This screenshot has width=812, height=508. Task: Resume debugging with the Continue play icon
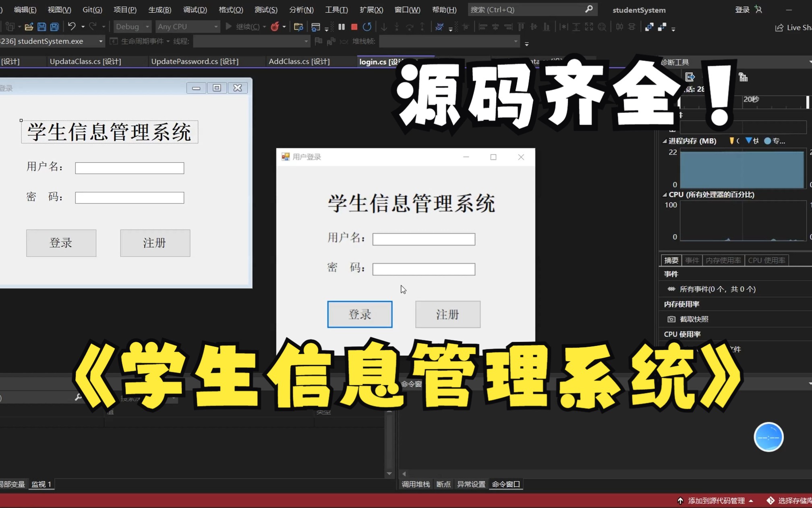point(228,27)
